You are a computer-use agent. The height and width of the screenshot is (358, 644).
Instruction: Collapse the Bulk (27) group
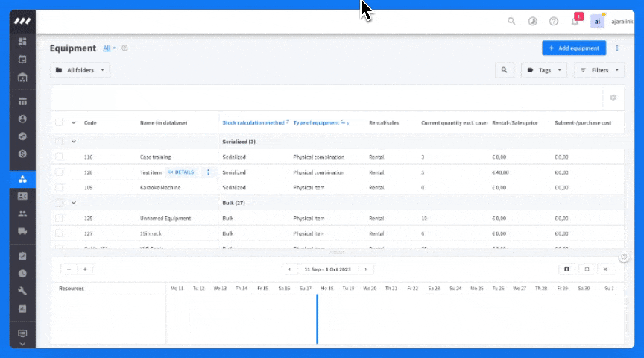pyautogui.click(x=74, y=203)
